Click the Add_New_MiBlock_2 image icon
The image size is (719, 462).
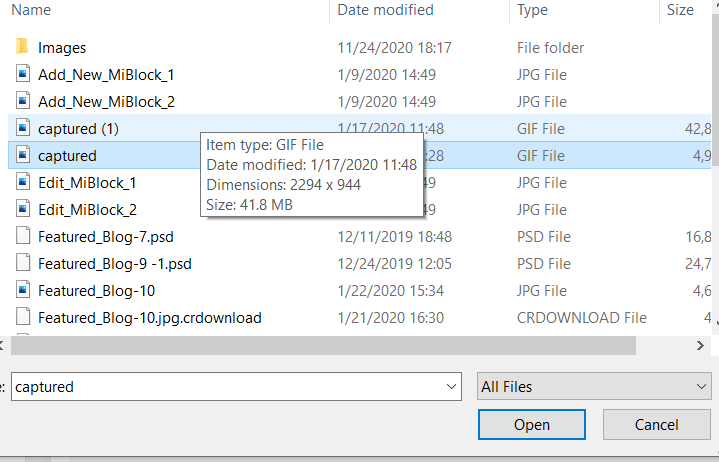(x=23, y=101)
